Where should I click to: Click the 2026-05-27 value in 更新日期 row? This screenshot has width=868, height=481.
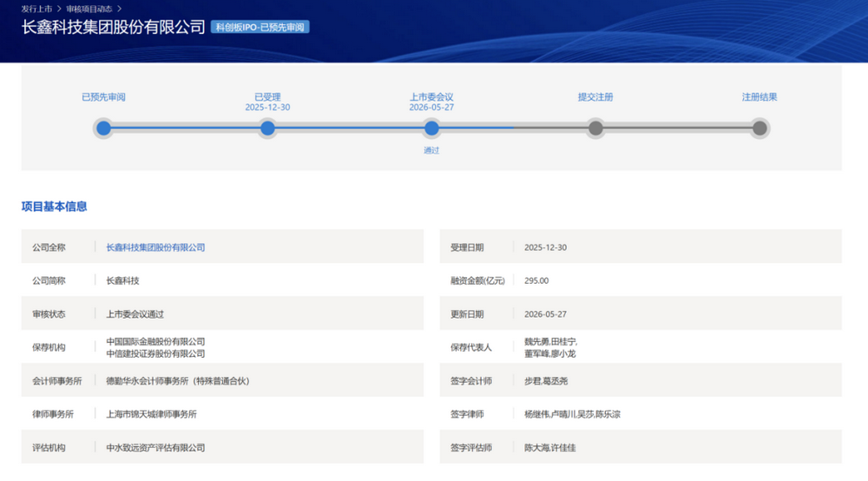[x=545, y=313]
